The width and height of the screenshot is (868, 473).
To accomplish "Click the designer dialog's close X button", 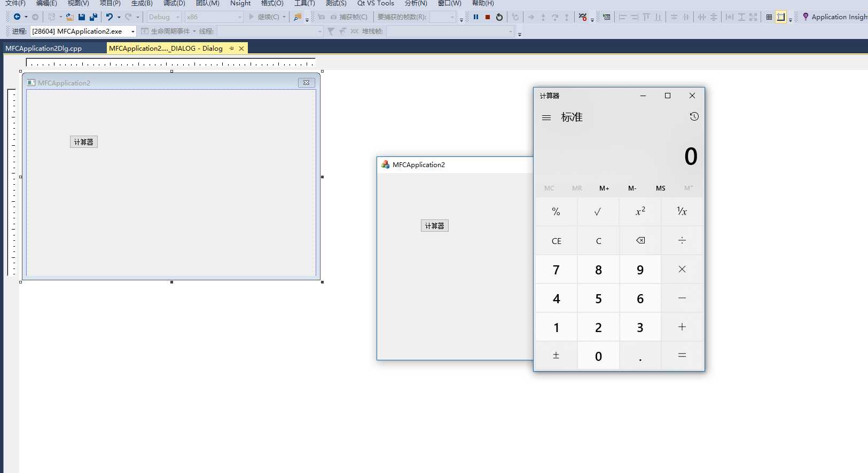I will point(306,83).
